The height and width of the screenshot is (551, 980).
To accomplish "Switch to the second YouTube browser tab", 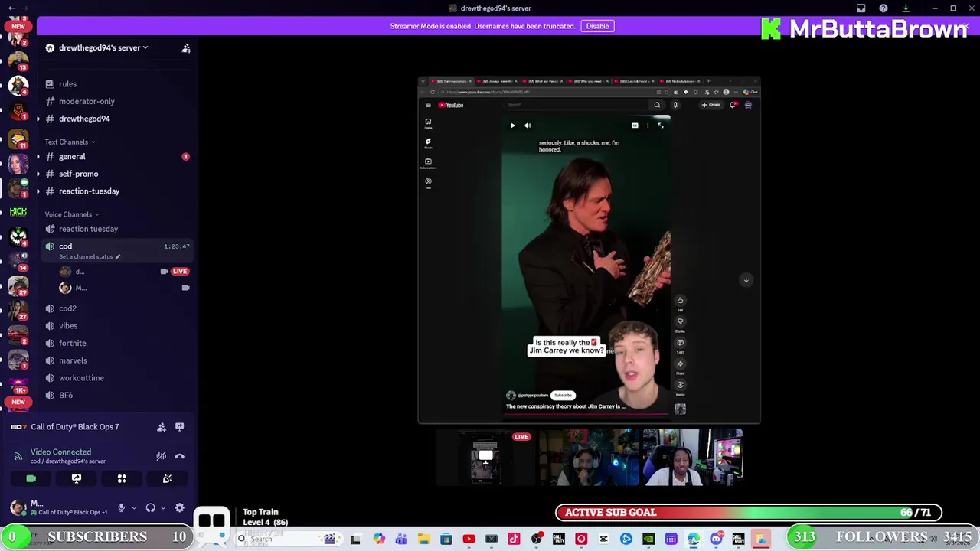I will pyautogui.click(x=498, y=81).
